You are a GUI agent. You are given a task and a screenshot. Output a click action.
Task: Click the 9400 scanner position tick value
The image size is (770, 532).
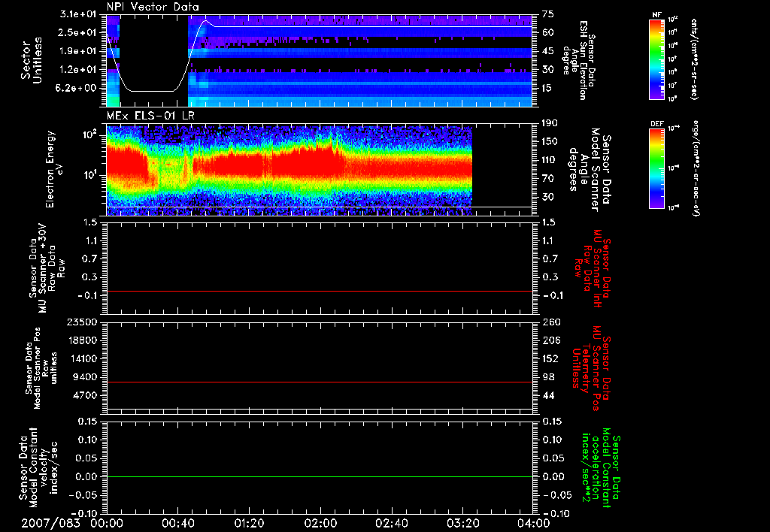(x=84, y=377)
